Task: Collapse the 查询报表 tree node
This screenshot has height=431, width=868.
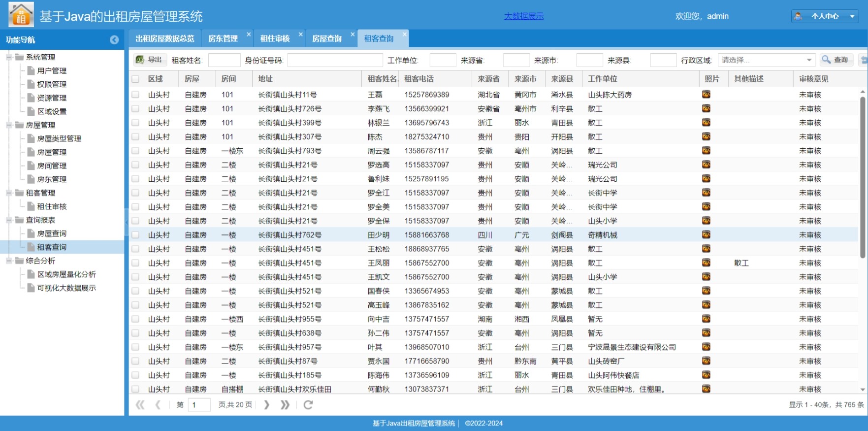Action: (x=9, y=220)
